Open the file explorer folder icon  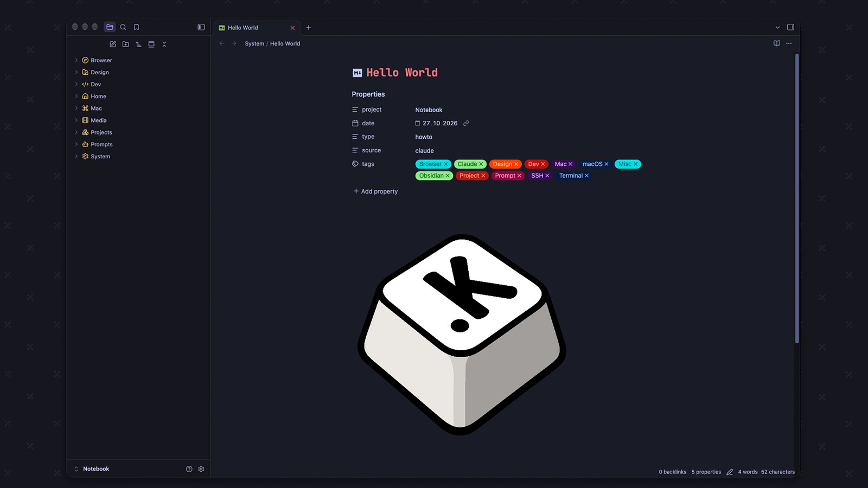(x=110, y=27)
